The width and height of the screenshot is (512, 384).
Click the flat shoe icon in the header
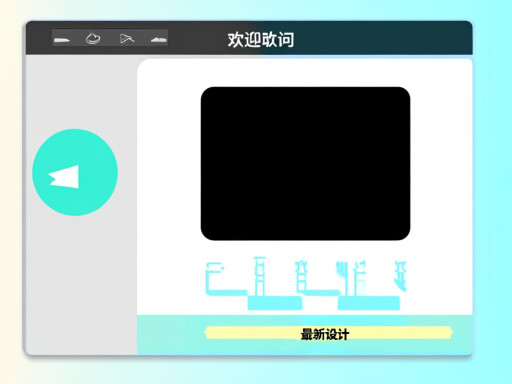(x=62, y=40)
